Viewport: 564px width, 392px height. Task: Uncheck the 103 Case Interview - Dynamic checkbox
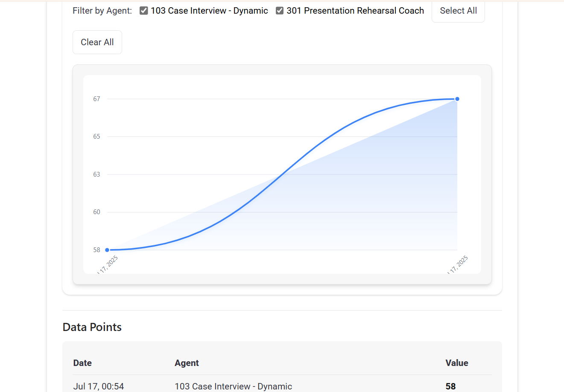(x=144, y=11)
